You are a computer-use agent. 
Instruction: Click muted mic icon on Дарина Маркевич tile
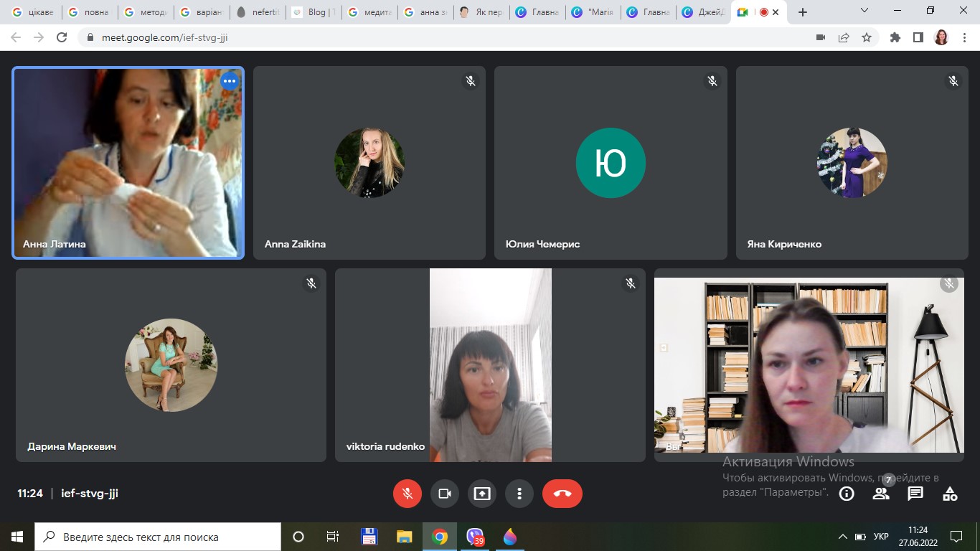tap(311, 283)
